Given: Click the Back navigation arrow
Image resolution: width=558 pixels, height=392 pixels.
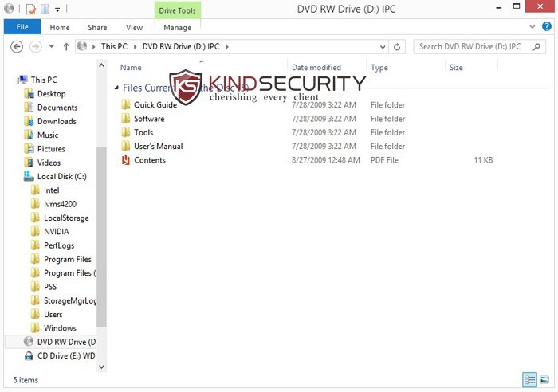Looking at the screenshot, I should click(x=17, y=46).
